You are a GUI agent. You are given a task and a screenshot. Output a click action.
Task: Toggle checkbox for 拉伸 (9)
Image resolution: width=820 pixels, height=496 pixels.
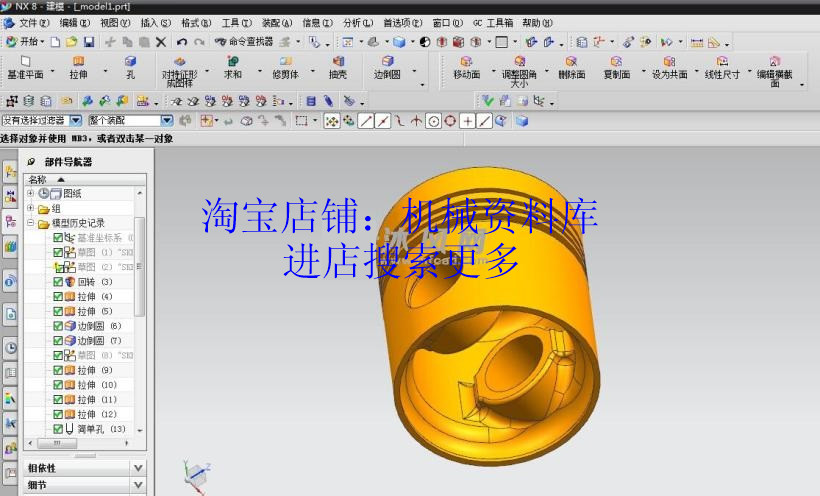[x=58, y=370]
